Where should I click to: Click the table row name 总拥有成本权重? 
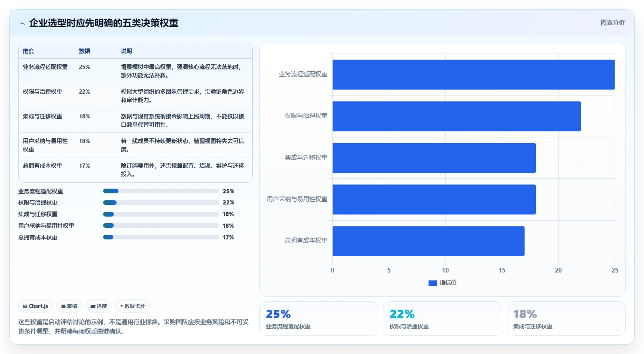pyautogui.click(x=42, y=166)
